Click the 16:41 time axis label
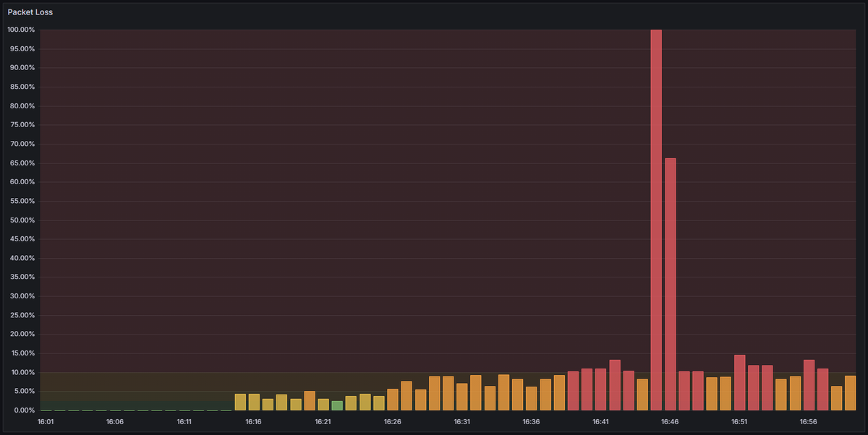The image size is (868, 435). coord(600,421)
